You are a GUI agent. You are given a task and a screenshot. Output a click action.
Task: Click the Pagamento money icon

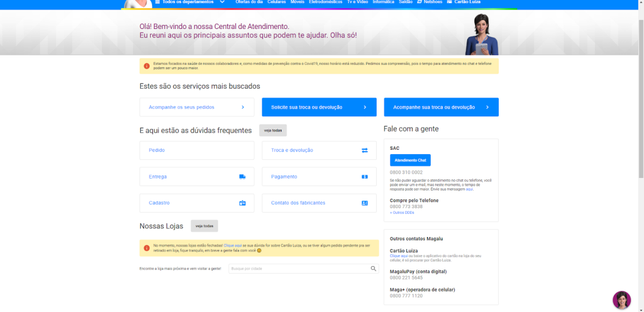point(365,177)
